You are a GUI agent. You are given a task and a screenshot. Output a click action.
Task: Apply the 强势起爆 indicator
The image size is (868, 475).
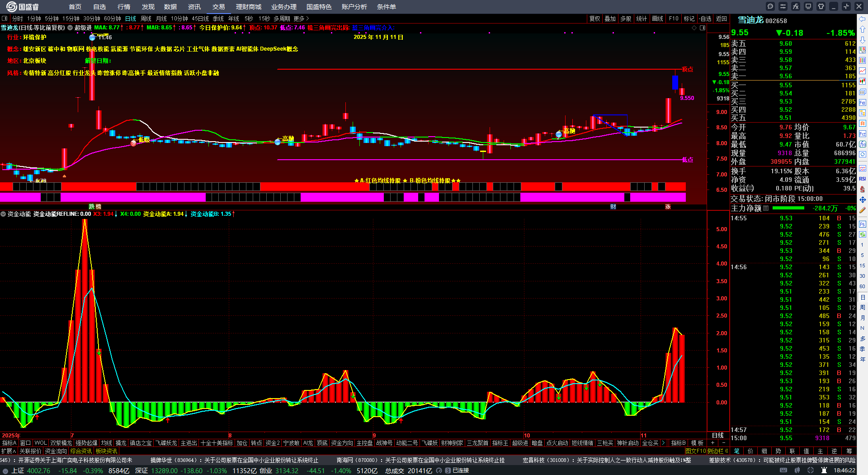pyautogui.click(x=86, y=443)
